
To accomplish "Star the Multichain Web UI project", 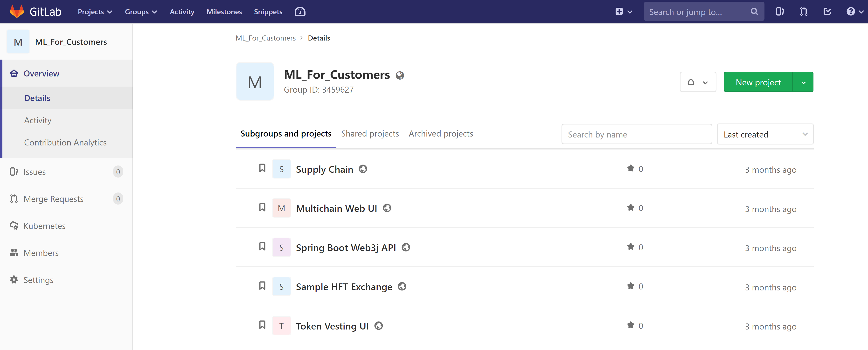I will (x=631, y=207).
